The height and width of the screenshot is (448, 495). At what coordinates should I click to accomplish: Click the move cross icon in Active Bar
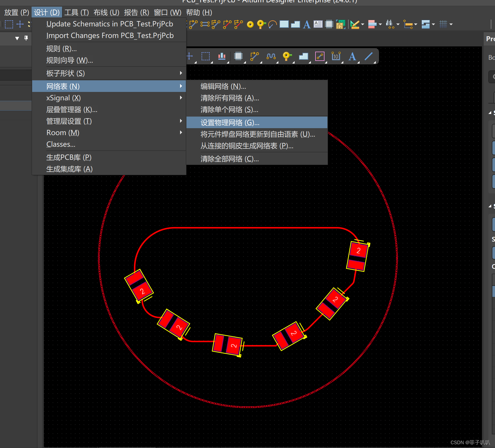coord(190,56)
